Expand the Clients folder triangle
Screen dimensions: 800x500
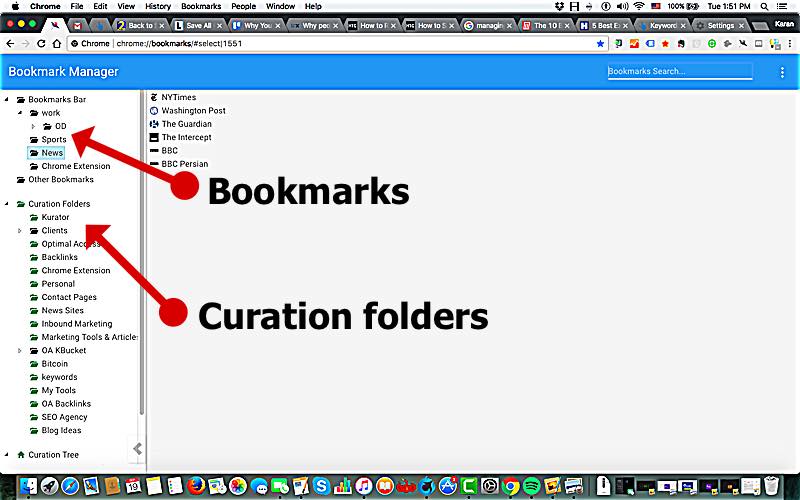pos(20,231)
